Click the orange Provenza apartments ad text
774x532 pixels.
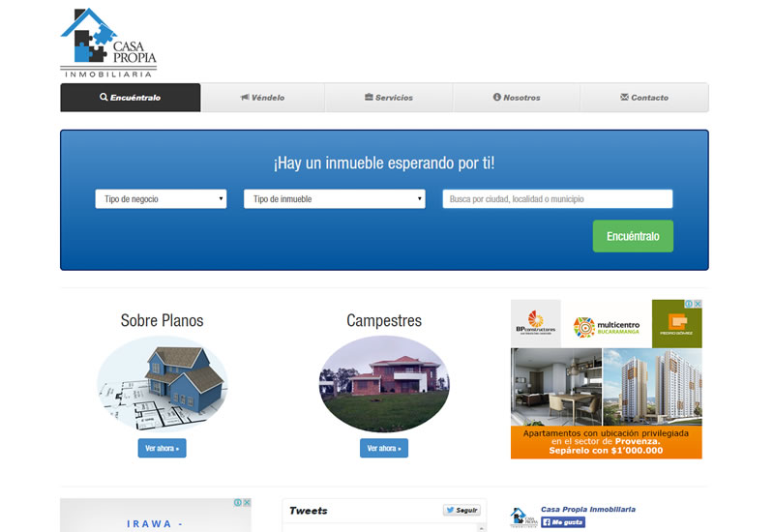click(x=607, y=442)
